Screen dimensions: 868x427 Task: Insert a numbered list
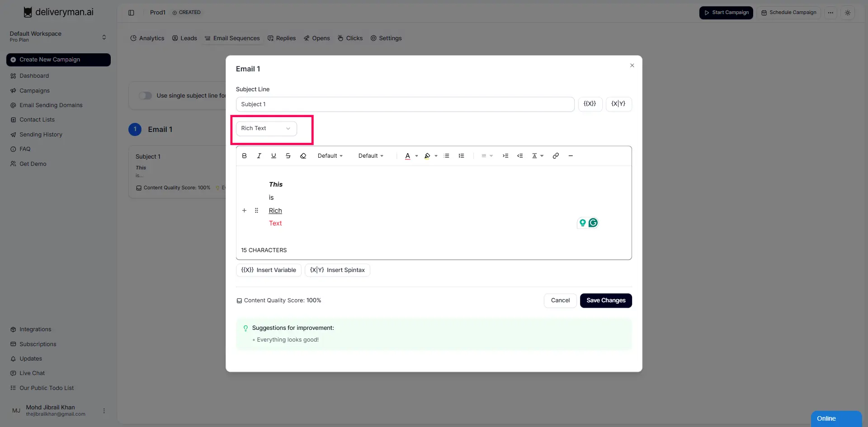(461, 156)
